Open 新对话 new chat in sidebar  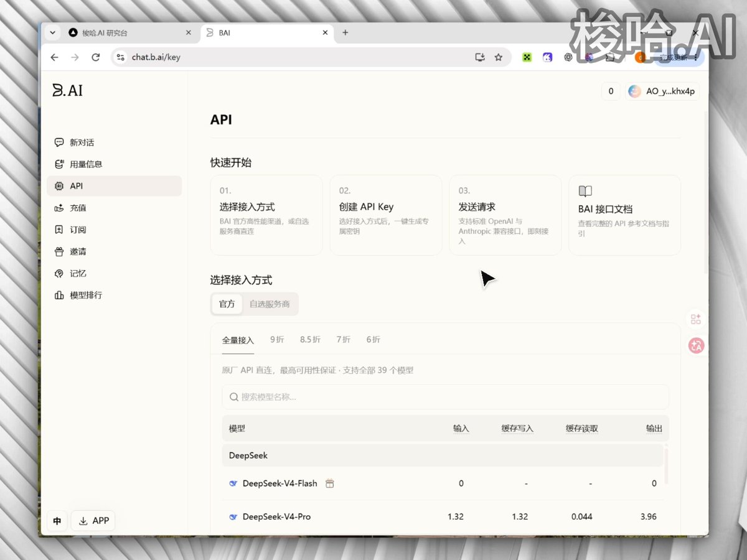point(114,142)
